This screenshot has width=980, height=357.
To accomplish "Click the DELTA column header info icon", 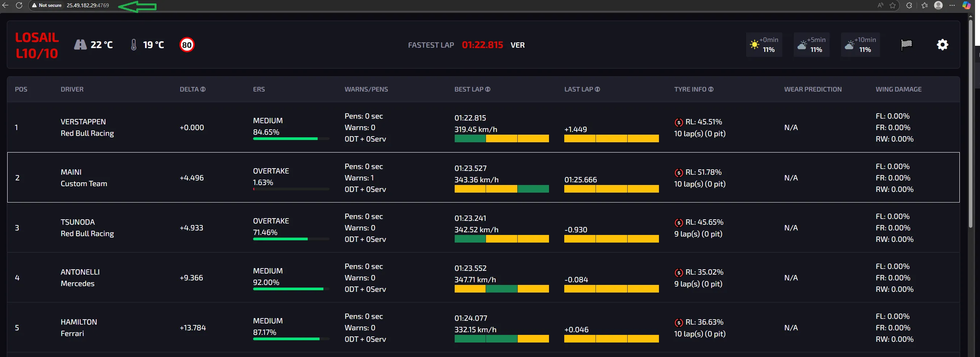I will coord(203,89).
